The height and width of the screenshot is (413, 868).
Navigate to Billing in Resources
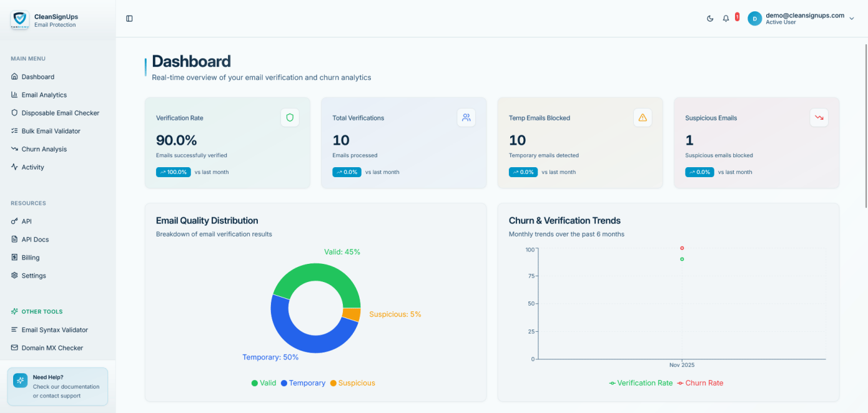[30, 258]
